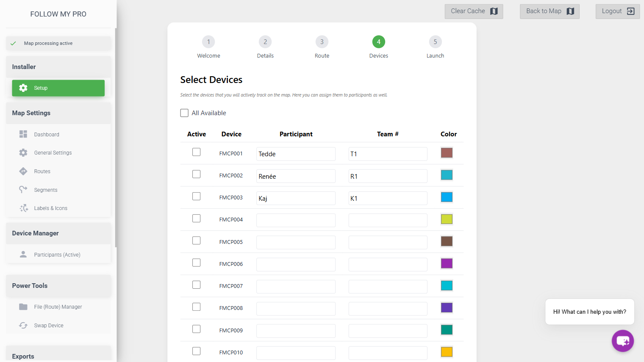This screenshot has width=644, height=362.
Task: Toggle the Power Tools section header
Action: point(58,286)
